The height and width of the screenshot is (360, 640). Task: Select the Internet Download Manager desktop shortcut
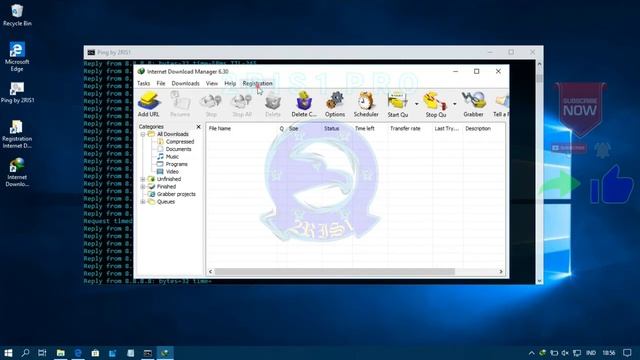click(17, 172)
